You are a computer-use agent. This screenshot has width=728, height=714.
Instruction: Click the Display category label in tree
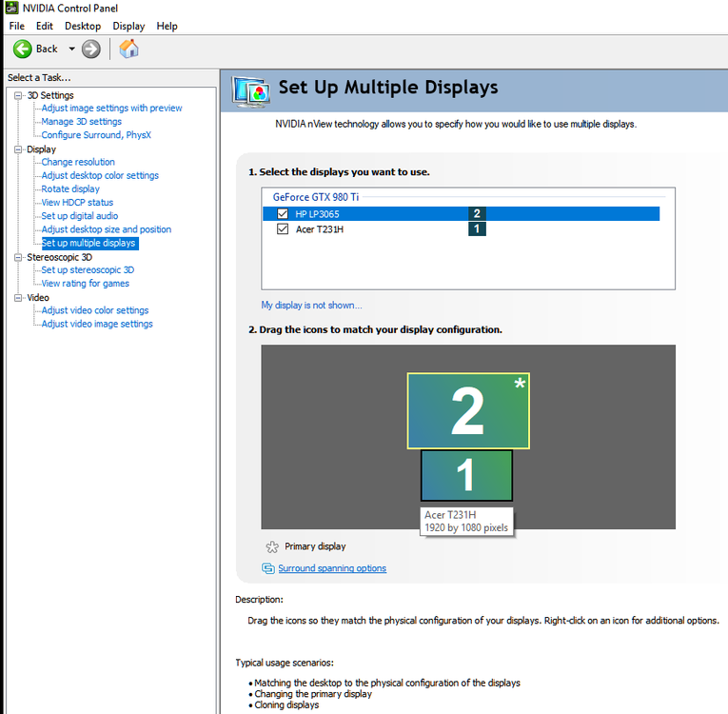click(41, 149)
